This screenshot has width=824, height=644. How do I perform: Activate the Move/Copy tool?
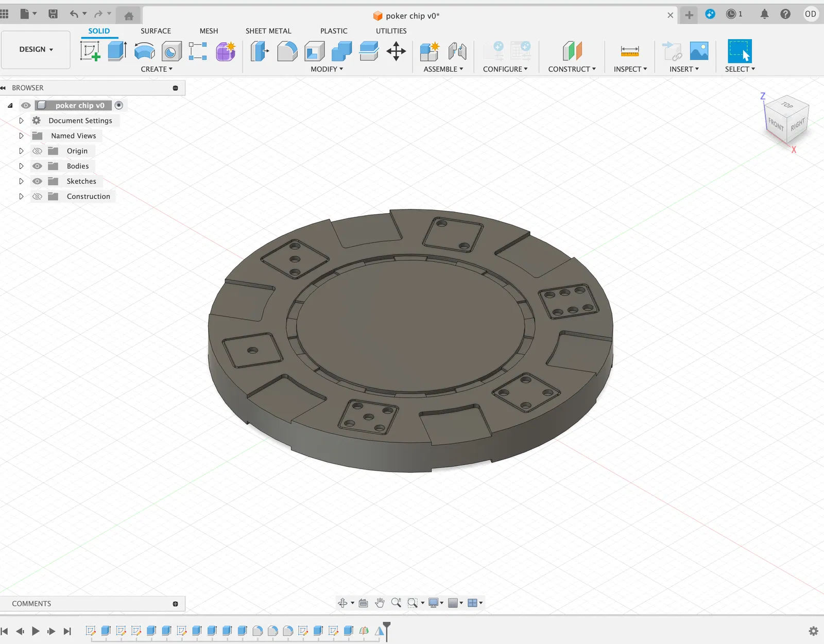396,51
